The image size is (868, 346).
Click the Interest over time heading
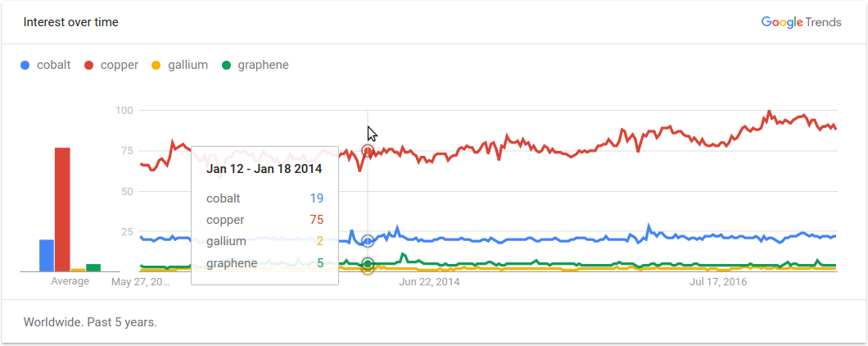(x=71, y=22)
